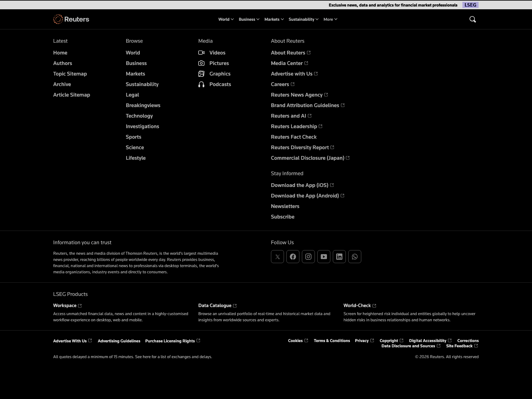Click external-link icon next to World-Check

[374, 306]
